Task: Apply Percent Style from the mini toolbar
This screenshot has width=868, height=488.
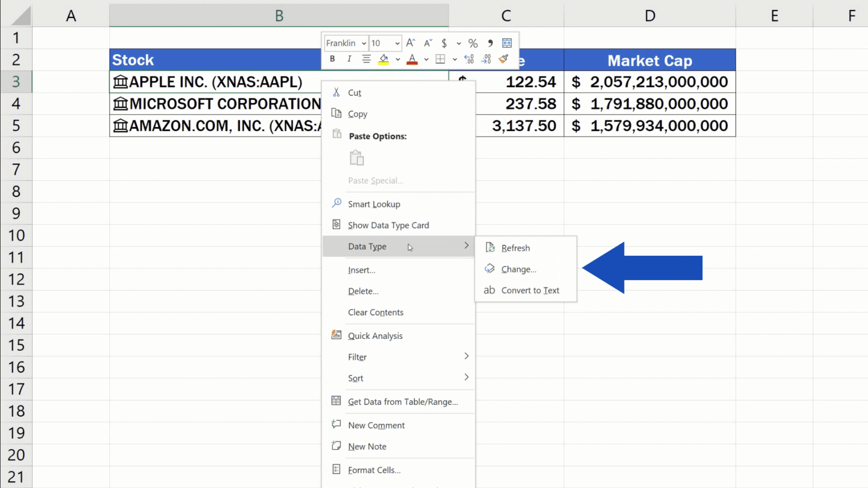Action: coord(473,43)
